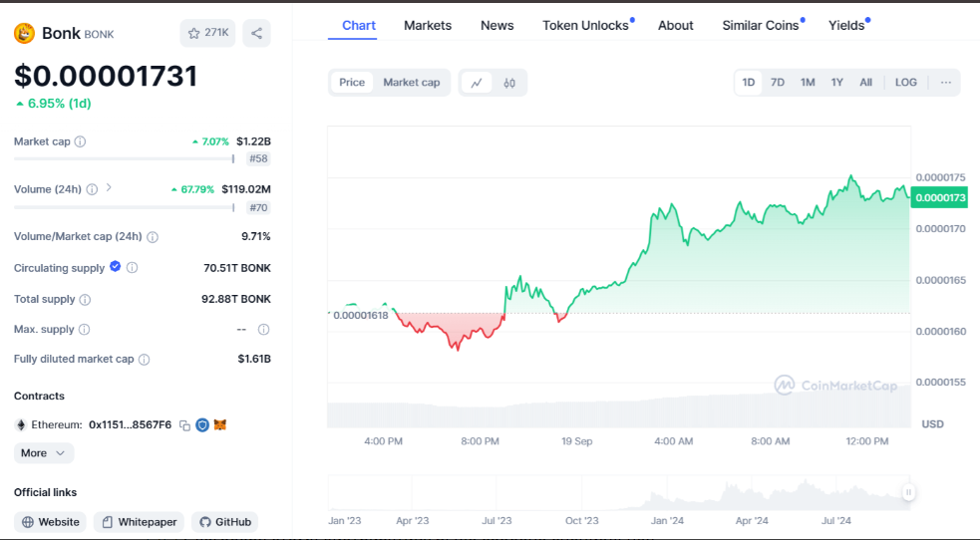Open the Token Unlocks tab
The height and width of the screenshot is (540, 980).
click(x=585, y=26)
